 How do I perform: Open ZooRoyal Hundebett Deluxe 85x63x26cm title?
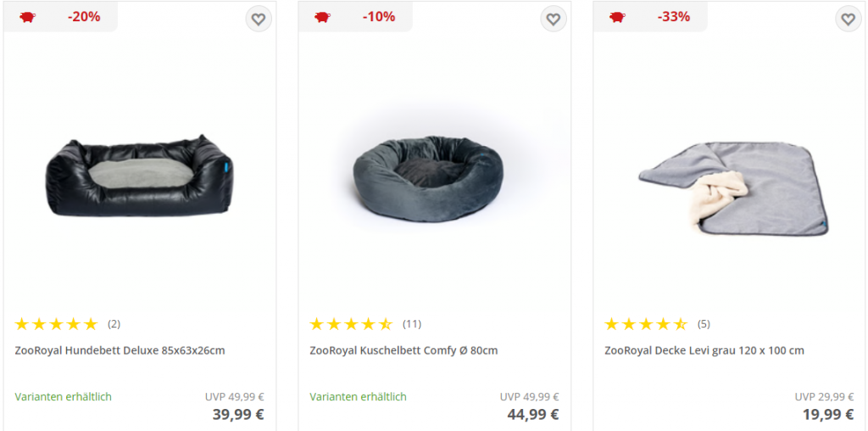(120, 350)
